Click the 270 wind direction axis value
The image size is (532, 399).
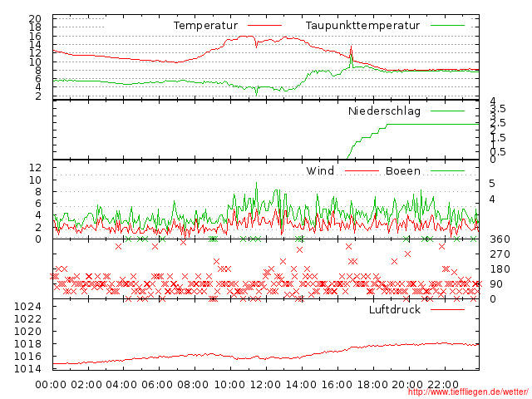(x=500, y=254)
